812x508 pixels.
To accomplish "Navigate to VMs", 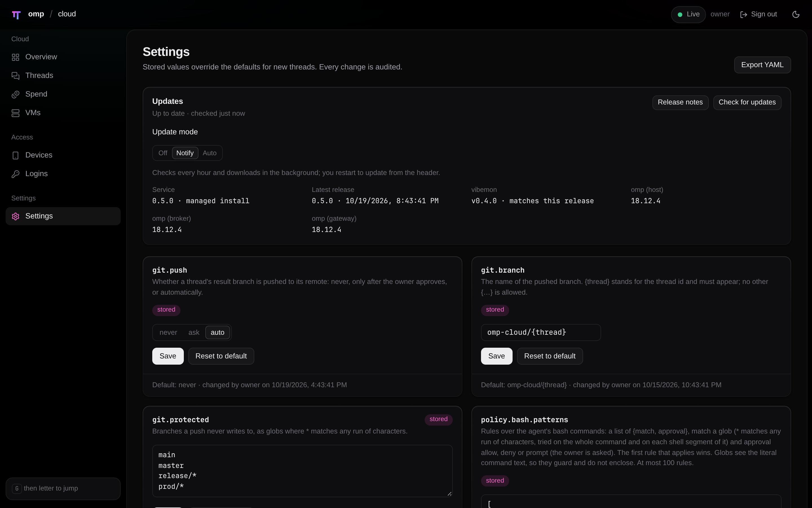I will [x=63, y=113].
